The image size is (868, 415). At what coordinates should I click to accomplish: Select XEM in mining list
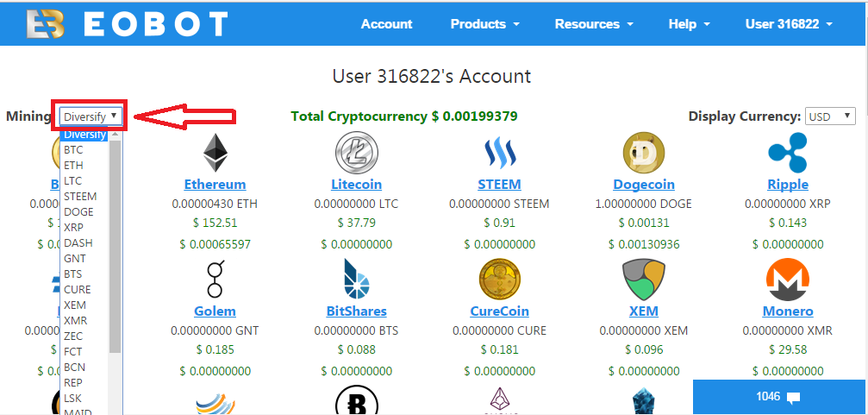click(84, 305)
